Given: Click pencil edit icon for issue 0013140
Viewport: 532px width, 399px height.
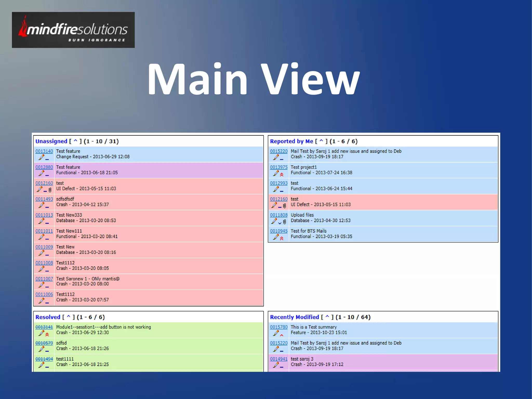Looking at the screenshot, I should click(41, 157).
